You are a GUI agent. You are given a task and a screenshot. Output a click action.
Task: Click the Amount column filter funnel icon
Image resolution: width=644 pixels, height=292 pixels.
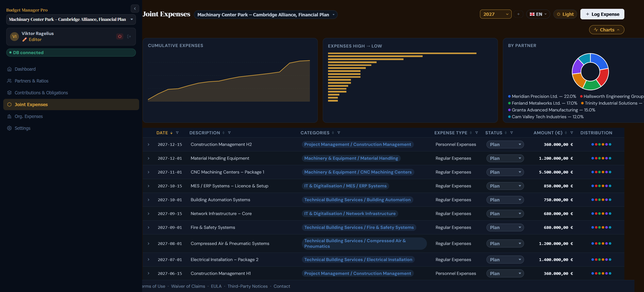(x=572, y=133)
